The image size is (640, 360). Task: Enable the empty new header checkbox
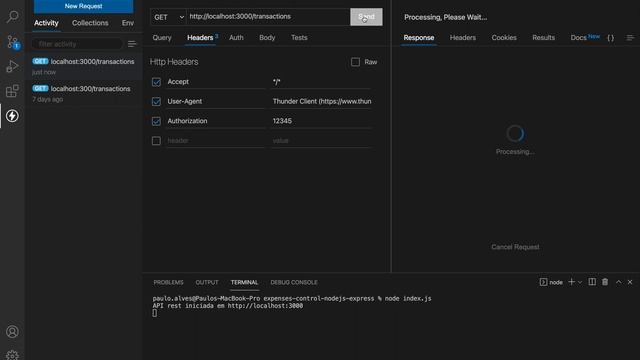pos(156,140)
